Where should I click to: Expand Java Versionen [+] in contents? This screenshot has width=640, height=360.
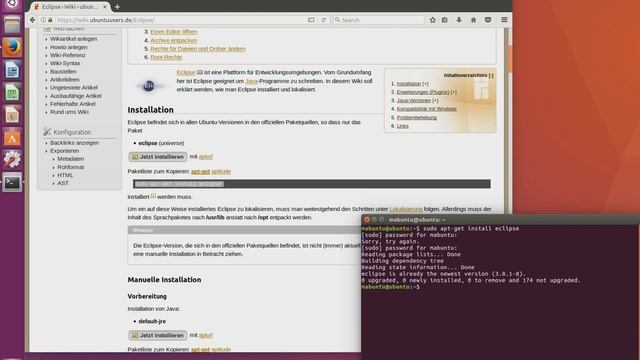click(x=435, y=100)
